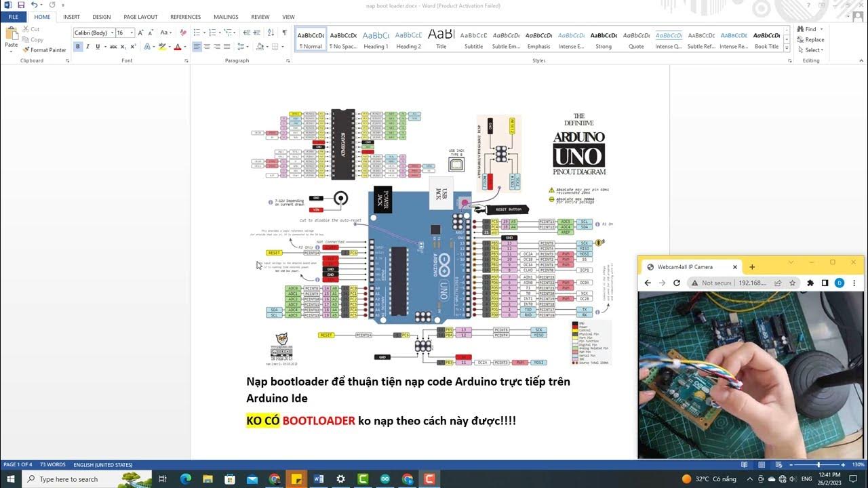The image size is (868, 488).
Task: Apply subscript formatting
Action: coord(124,47)
